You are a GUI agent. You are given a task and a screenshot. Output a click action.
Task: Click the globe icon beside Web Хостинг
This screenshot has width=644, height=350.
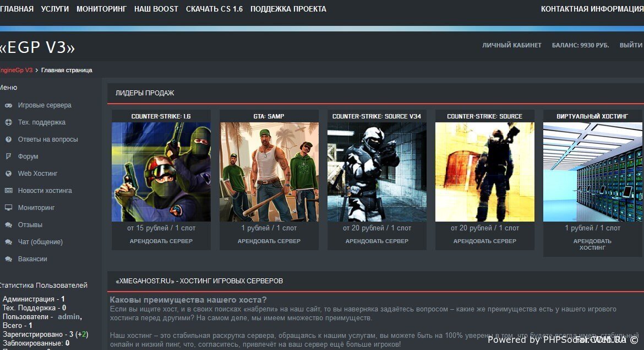pyautogui.click(x=8, y=174)
